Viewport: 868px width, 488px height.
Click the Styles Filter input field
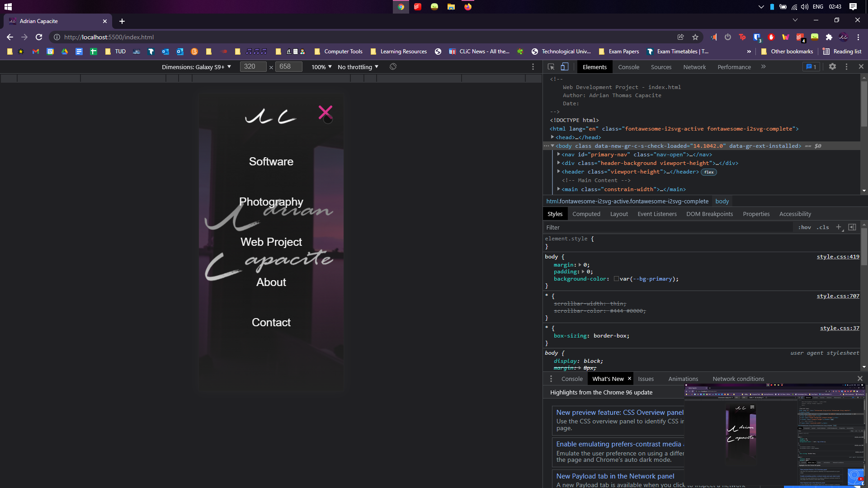click(668, 227)
